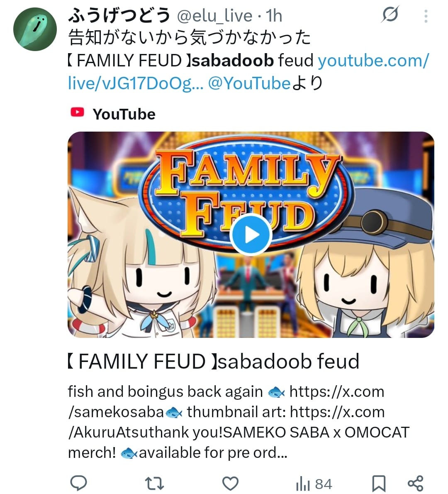Open ふうげつどう's green profile avatar

tap(35, 29)
